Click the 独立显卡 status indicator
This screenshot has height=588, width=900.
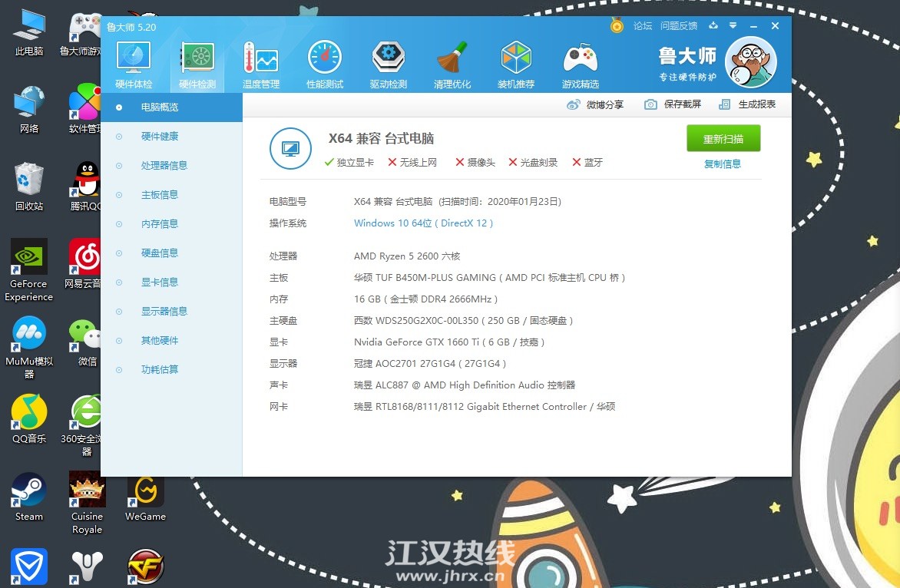[349, 162]
